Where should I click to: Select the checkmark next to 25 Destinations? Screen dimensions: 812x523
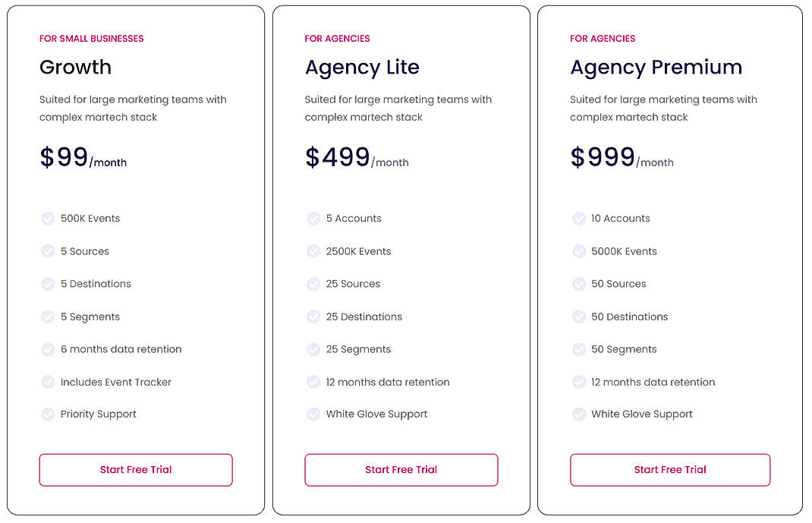[313, 317]
